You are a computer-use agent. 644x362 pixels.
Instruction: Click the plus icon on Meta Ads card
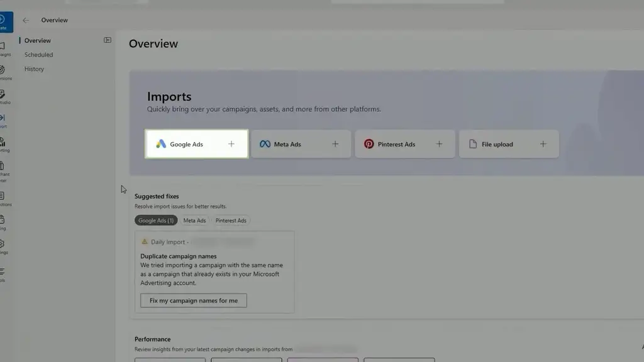pyautogui.click(x=335, y=144)
